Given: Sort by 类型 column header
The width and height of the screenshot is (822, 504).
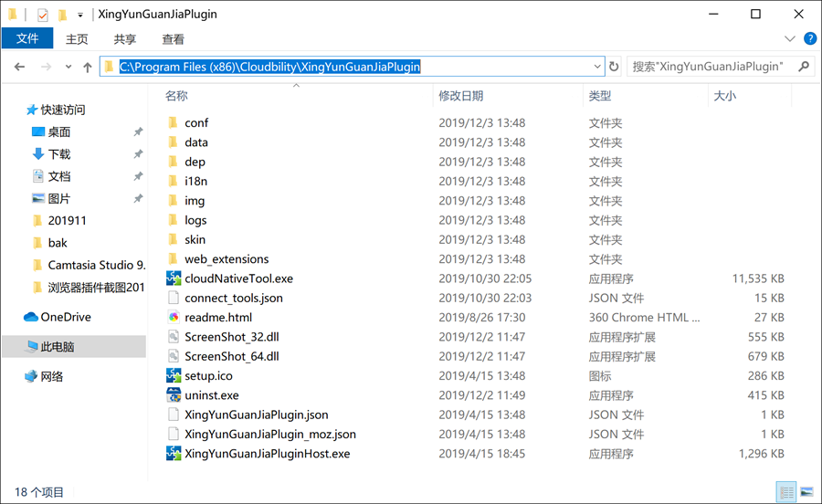Looking at the screenshot, I should pos(600,96).
